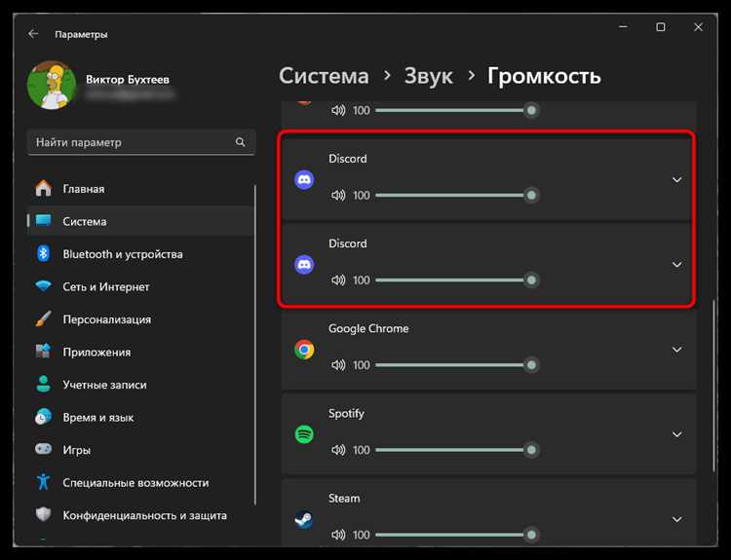Open the Главная section
The width and height of the screenshot is (731, 560).
pos(140,189)
